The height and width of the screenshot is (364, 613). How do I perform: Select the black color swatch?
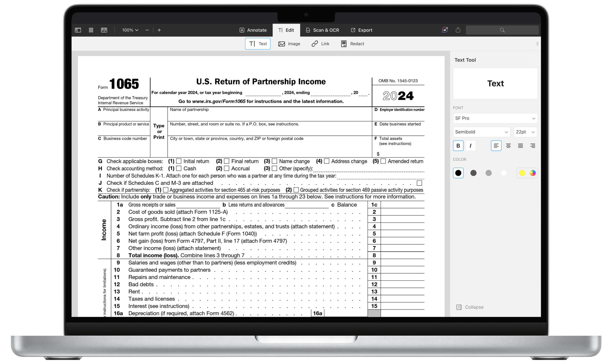(x=458, y=173)
